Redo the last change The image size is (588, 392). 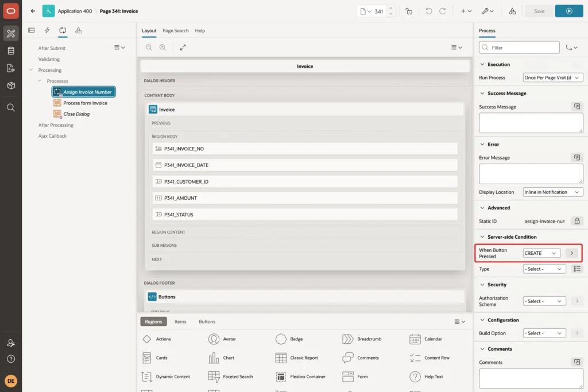pyautogui.click(x=443, y=11)
